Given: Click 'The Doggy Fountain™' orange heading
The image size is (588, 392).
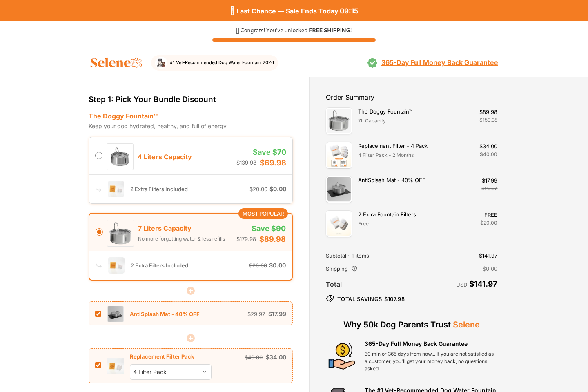Looking at the screenshot, I should (123, 116).
